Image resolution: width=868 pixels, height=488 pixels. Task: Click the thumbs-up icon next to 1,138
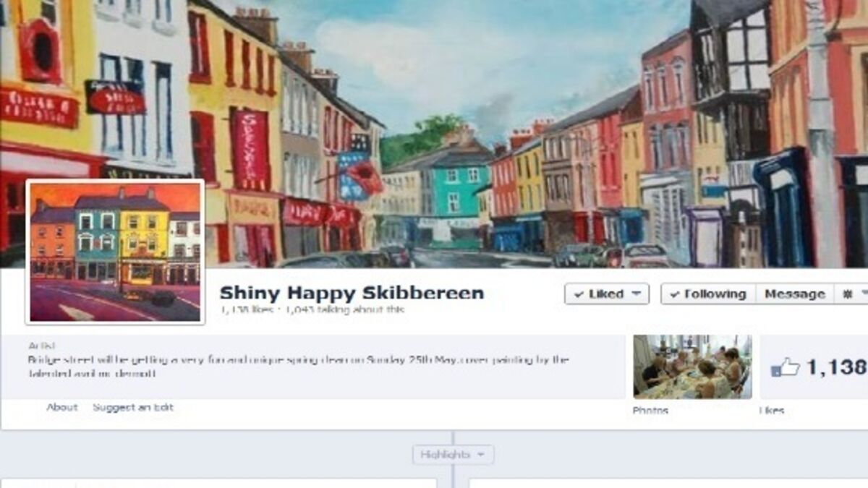[x=785, y=368]
